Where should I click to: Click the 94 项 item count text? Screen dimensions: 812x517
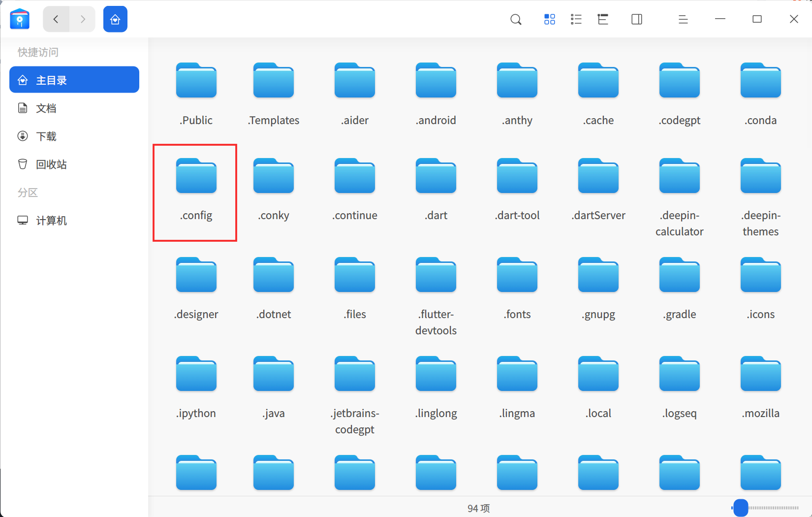coord(478,508)
